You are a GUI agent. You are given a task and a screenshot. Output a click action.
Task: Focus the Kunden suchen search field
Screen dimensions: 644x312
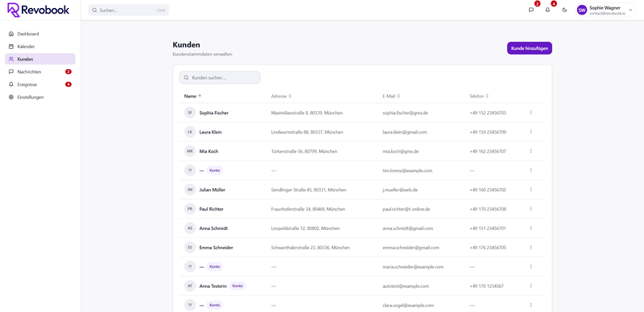220,77
